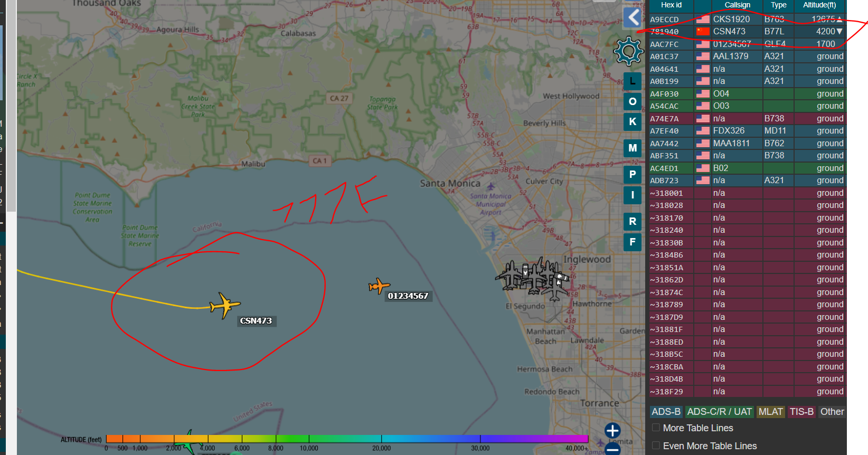Select hex id A0B199 row
The width and height of the screenshot is (868, 455).
[x=747, y=81]
